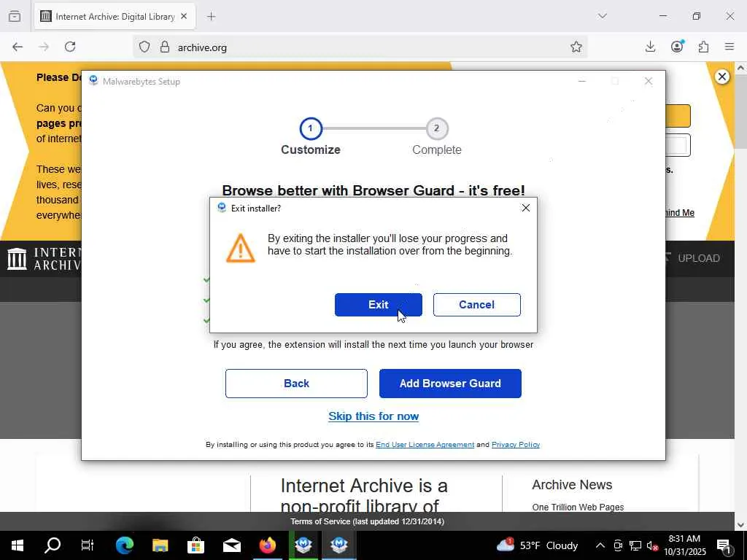Launch Microsoft Edge from taskbar
This screenshot has height=560, width=747.
coord(124,545)
